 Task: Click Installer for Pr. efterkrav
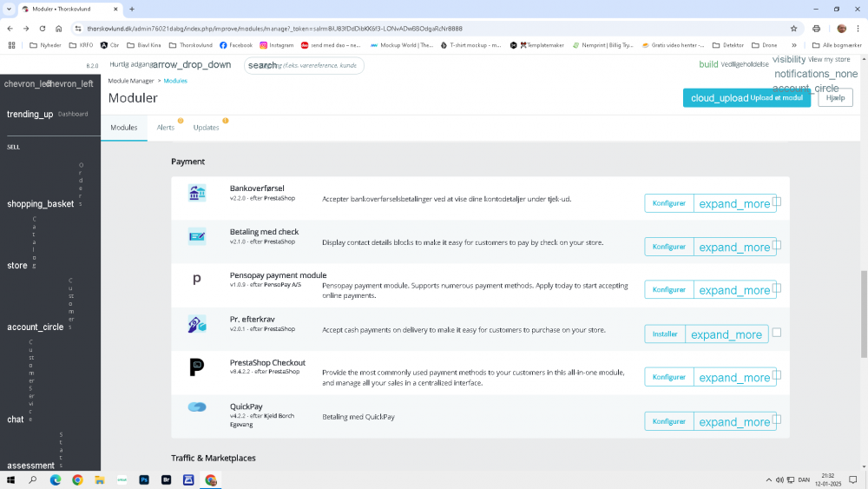tap(665, 334)
